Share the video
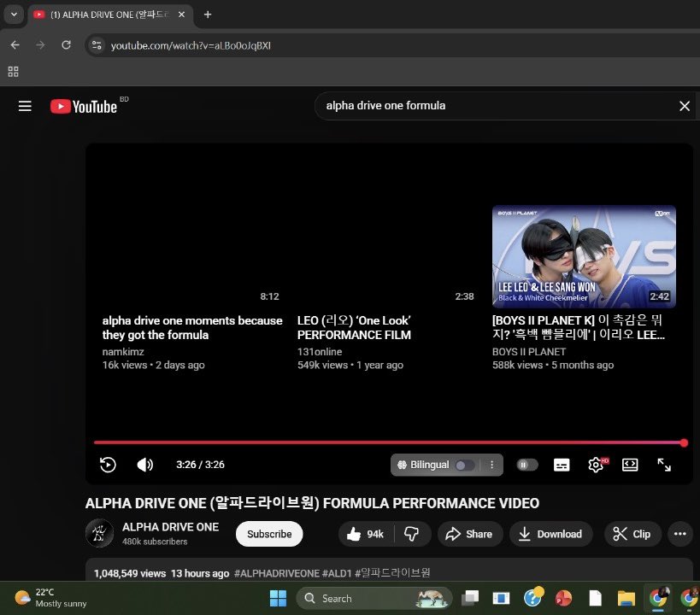 (x=469, y=534)
